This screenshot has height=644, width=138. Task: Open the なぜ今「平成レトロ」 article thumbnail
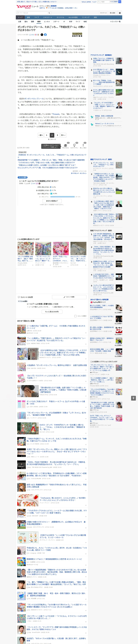coord(61,248)
